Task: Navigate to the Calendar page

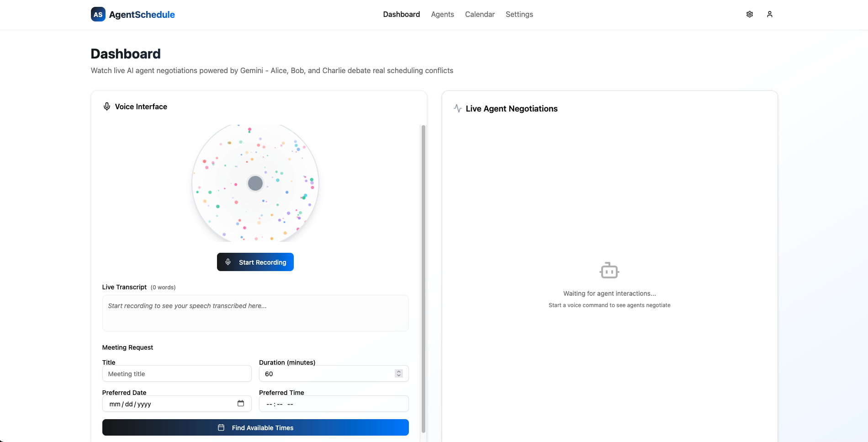Action: 480,14
